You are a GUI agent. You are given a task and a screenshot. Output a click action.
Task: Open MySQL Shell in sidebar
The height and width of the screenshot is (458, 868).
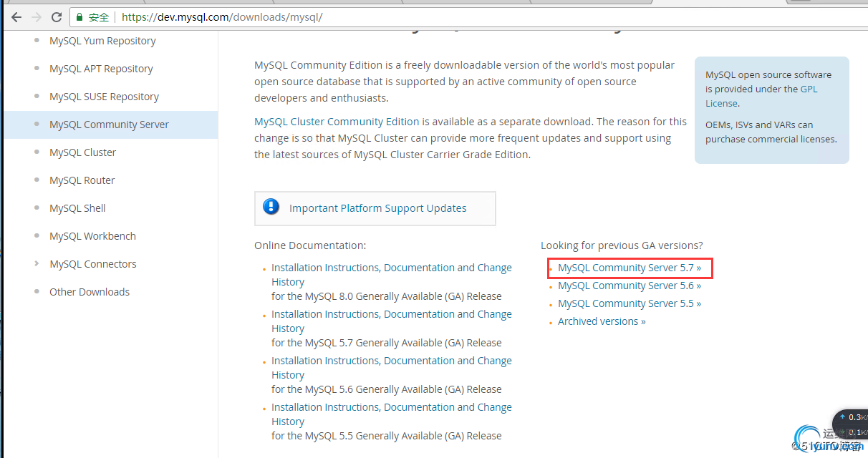(77, 208)
